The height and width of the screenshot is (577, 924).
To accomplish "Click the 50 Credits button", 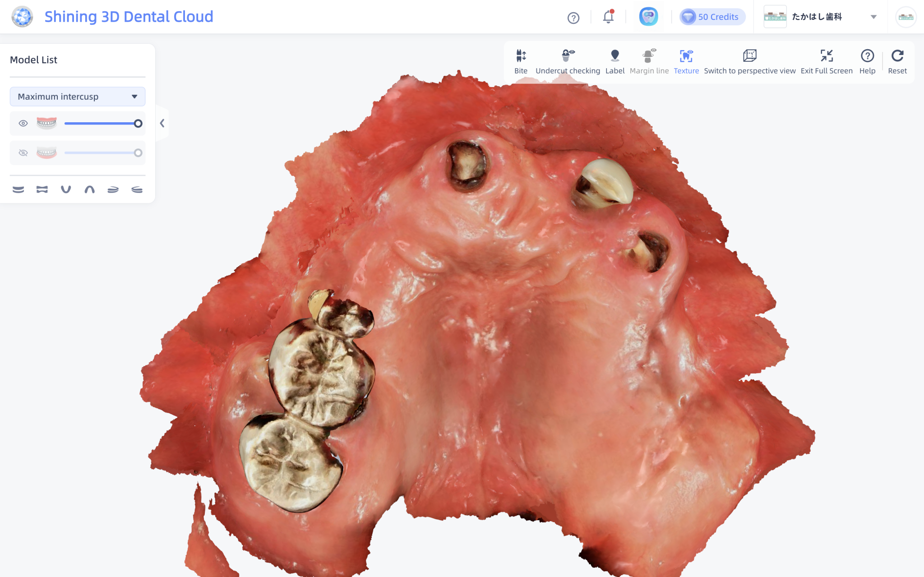I will pos(712,17).
